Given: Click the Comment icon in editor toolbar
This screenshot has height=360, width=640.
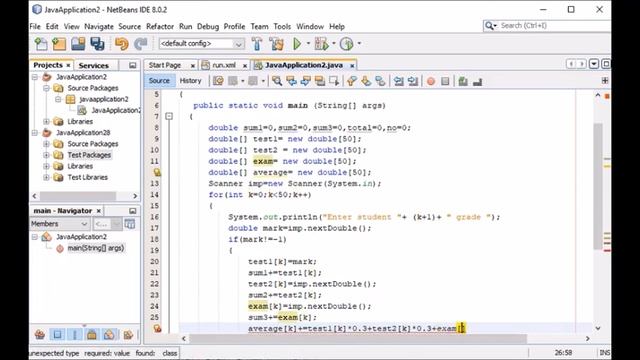Looking at the screenshot, I should 463,81.
